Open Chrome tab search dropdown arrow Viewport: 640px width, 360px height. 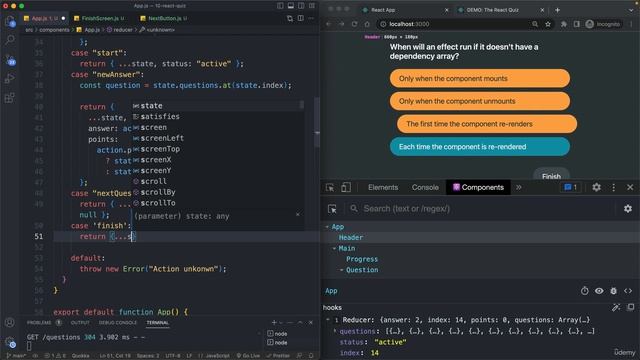click(631, 10)
